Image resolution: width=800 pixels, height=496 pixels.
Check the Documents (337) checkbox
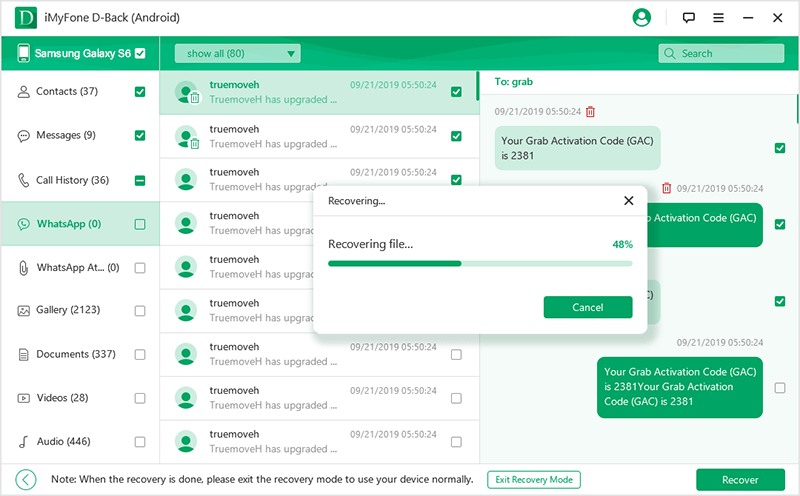[140, 355]
